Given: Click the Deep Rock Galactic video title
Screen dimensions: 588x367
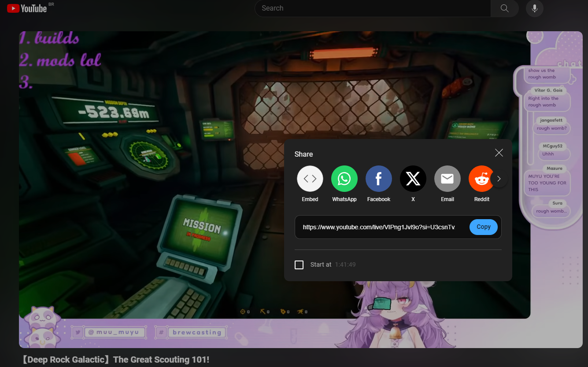Looking at the screenshot, I should [115, 360].
